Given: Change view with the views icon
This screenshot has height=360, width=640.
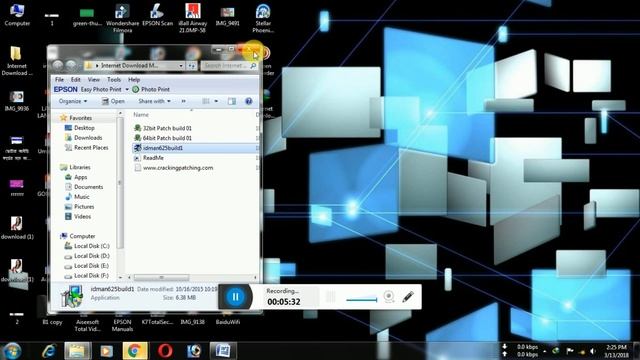Looking at the screenshot, I should pyautogui.click(x=206, y=101).
